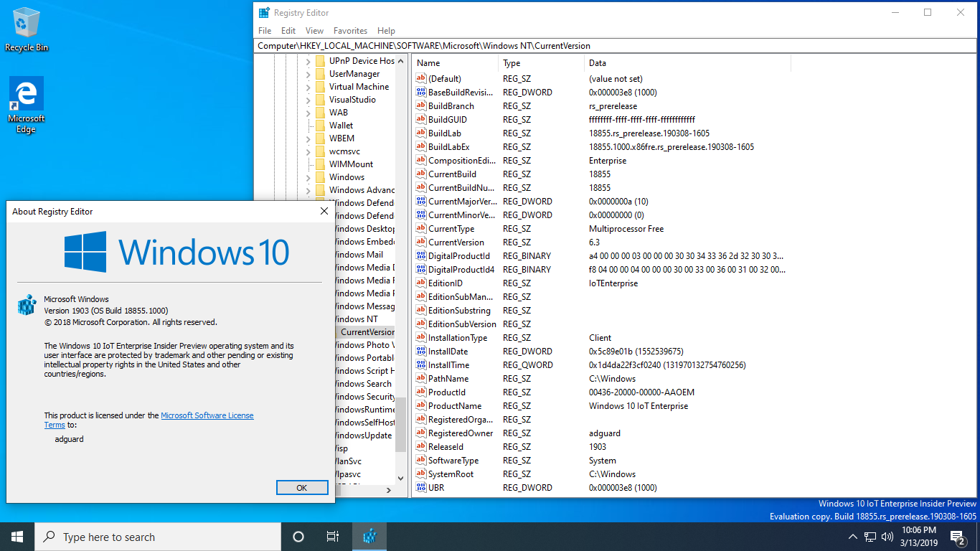Open the Edit menu
Screen dimensions: 980x551
click(x=288, y=31)
